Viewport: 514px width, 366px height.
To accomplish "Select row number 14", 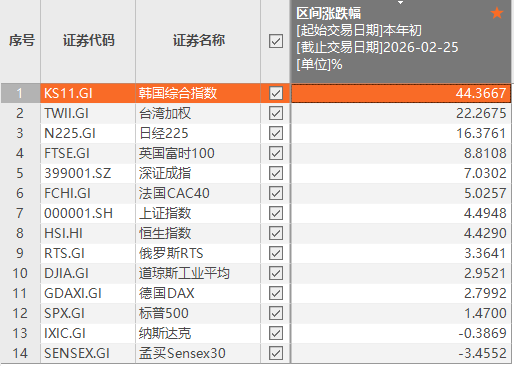I will (x=20, y=353).
